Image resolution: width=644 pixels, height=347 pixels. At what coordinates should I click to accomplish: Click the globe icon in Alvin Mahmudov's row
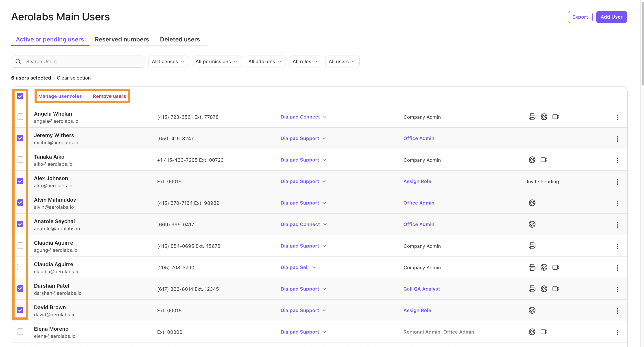(x=532, y=203)
